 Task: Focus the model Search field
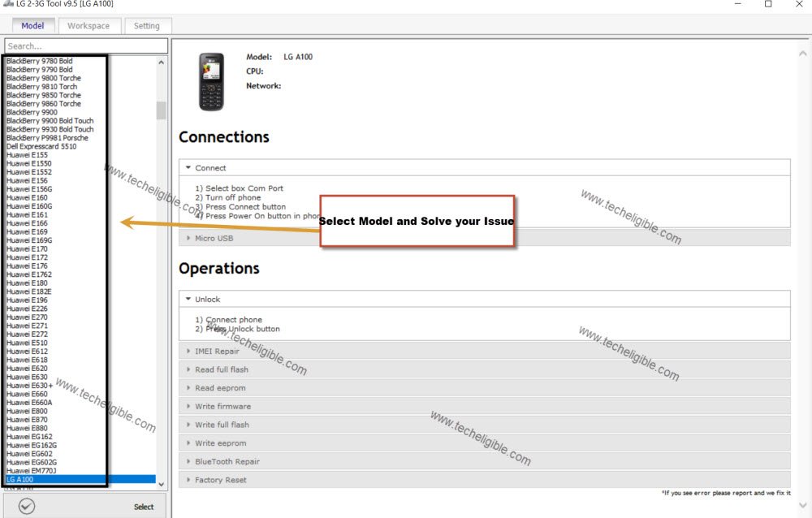(86, 45)
